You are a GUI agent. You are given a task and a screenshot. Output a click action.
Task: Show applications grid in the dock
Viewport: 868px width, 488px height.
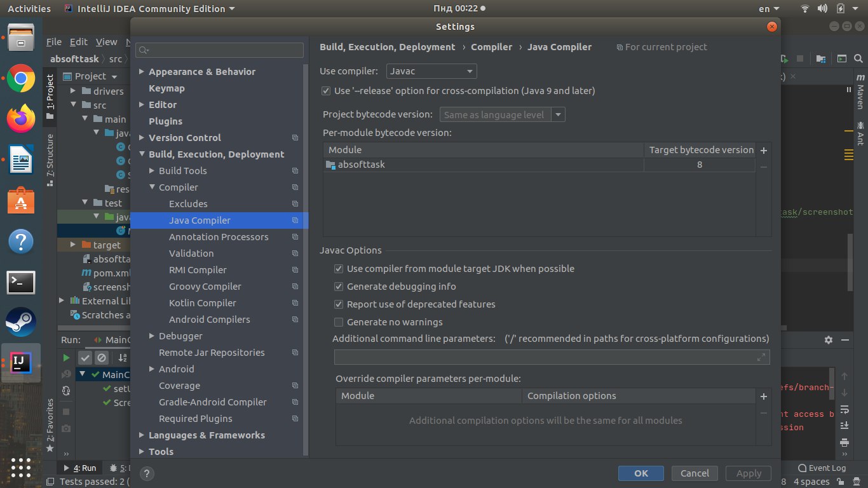click(20, 467)
